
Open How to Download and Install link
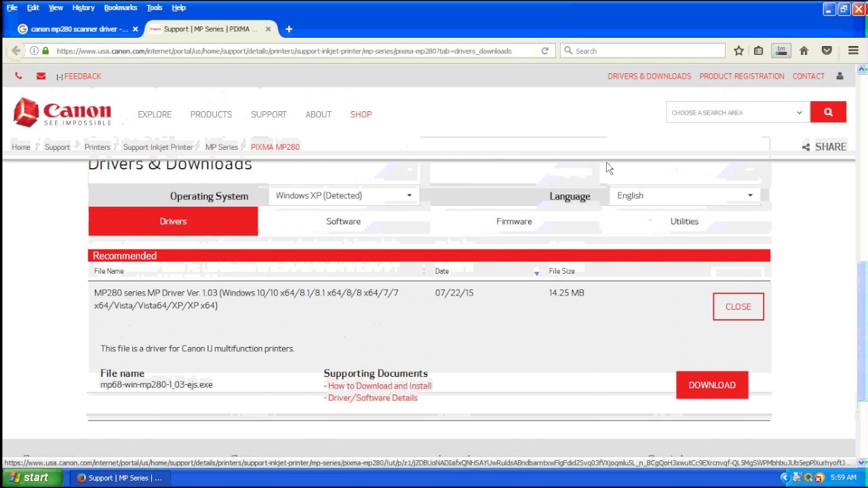pos(380,386)
